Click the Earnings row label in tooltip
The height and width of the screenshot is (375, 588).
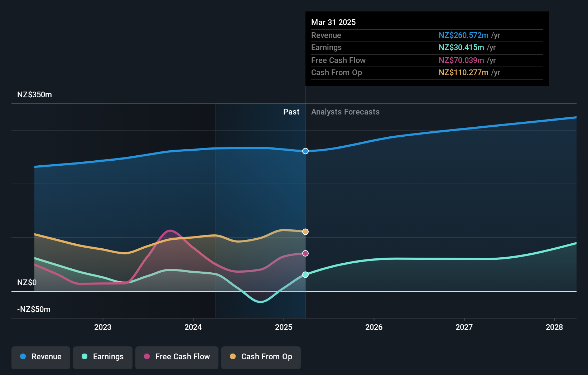tap(326, 48)
